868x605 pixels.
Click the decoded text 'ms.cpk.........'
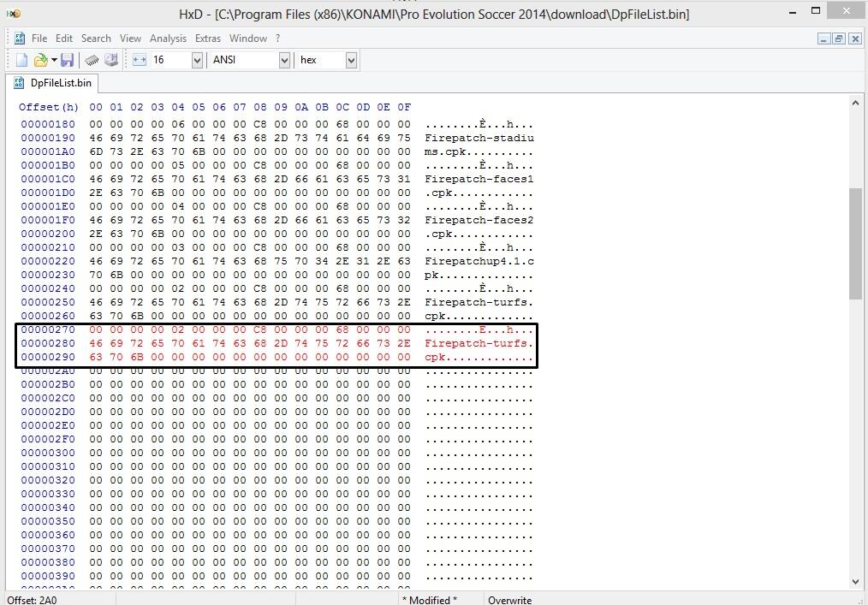[x=479, y=151]
